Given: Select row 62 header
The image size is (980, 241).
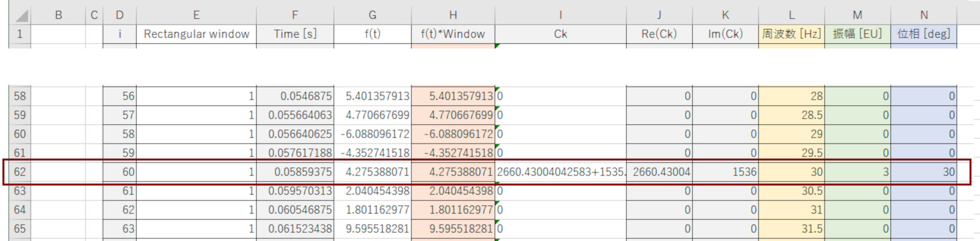Looking at the screenshot, I should point(19,172).
